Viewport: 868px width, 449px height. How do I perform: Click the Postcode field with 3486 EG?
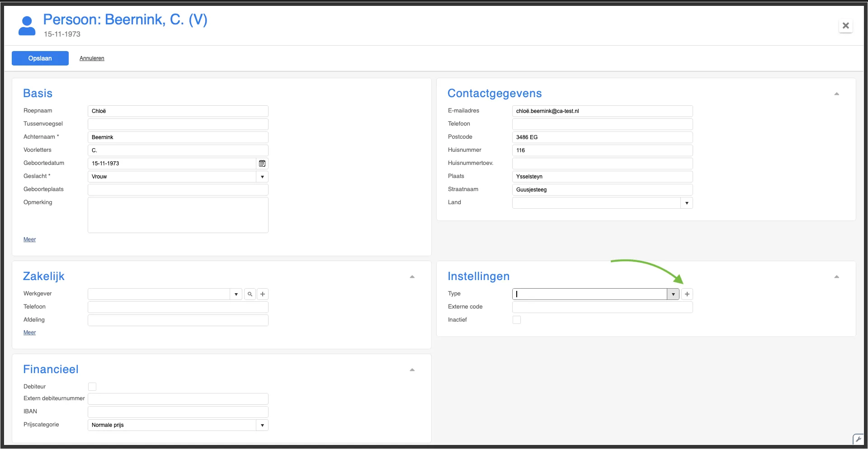[x=603, y=137]
